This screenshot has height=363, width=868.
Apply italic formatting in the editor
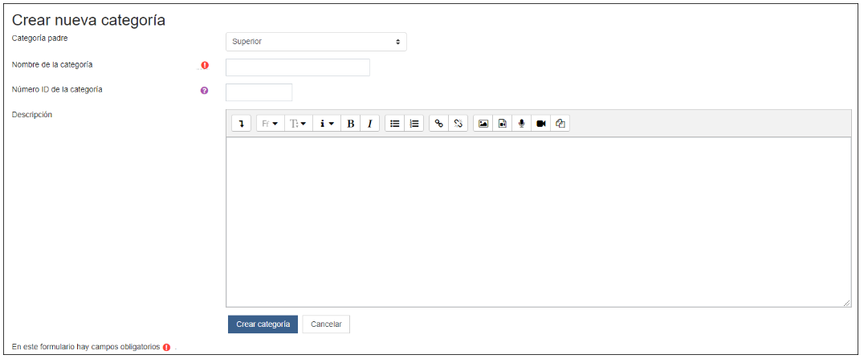coord(369,124)
